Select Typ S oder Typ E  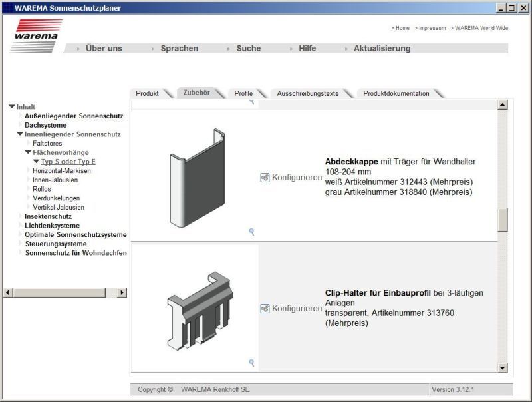(68, 162)
